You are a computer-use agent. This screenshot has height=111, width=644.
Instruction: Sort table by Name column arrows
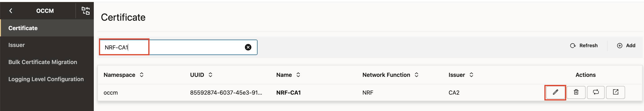[298, 75]
